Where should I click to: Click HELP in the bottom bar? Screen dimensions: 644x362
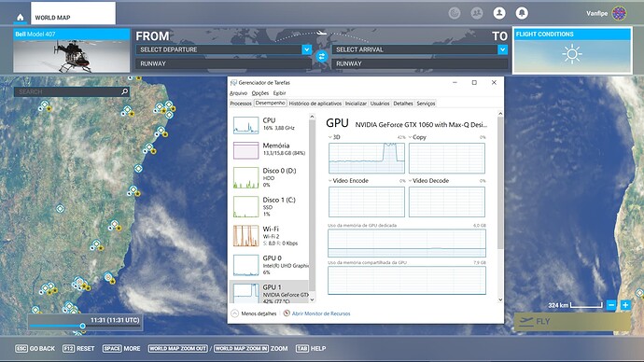[x=311, y=348]
